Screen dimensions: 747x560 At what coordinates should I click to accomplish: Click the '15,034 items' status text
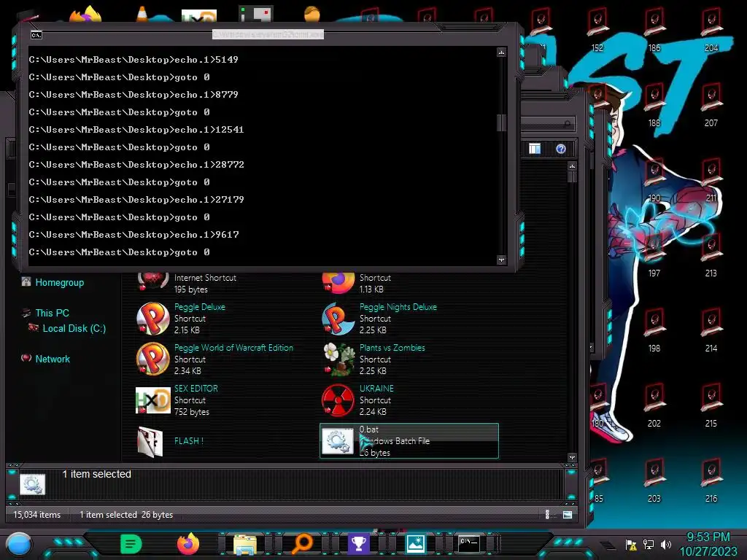pos(36,515)
